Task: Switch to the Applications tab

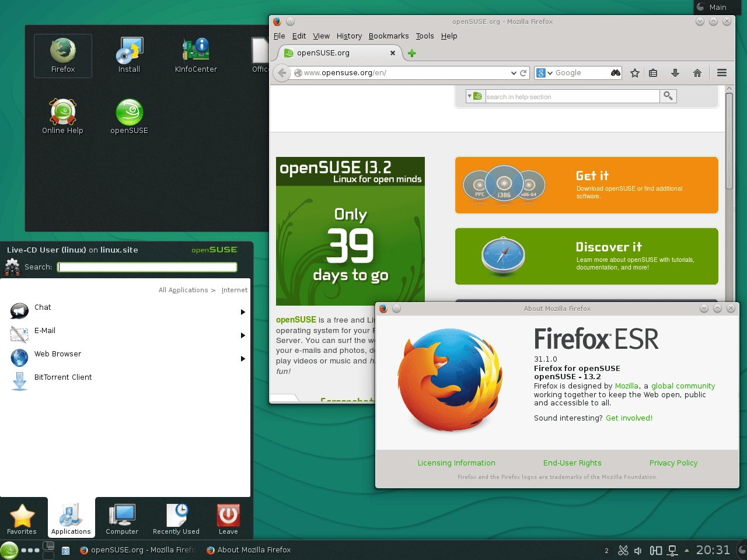Action: coord(71,519)
